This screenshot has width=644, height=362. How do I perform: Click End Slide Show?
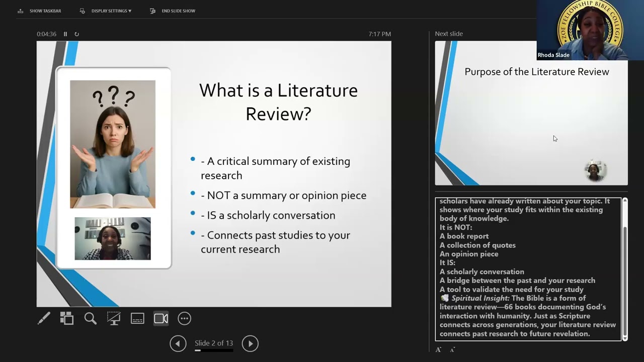point(173,11)
